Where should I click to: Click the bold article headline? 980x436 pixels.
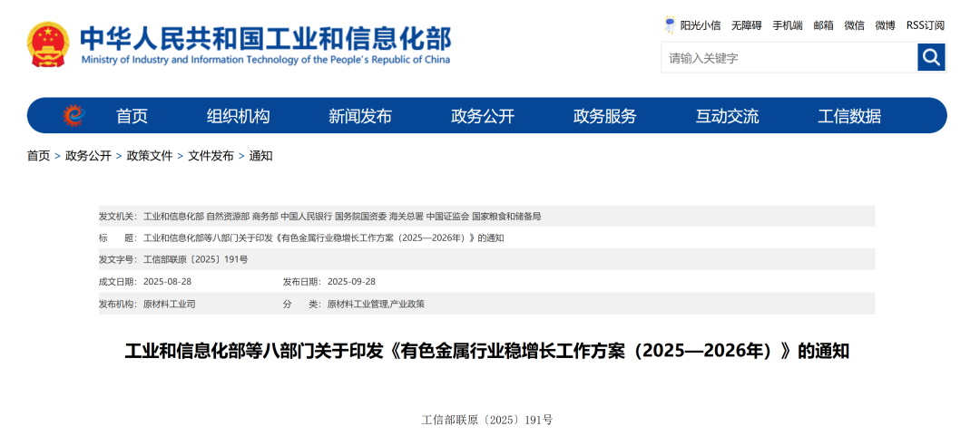pos(487,351)
